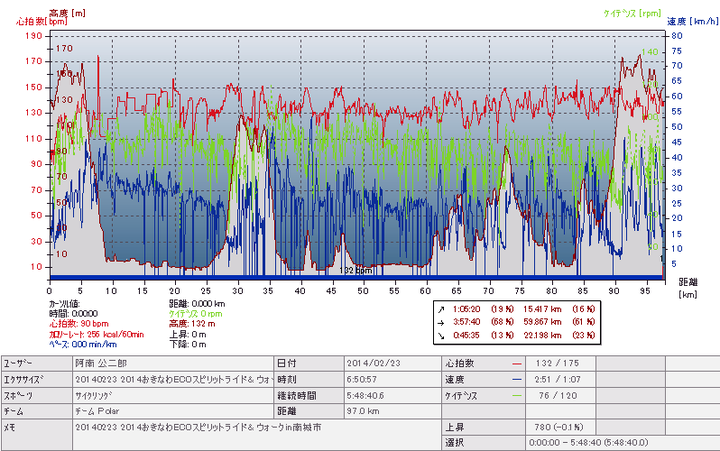Click the 時刻 label cell
Screen dimensions: 720x451
coord(309,380)
